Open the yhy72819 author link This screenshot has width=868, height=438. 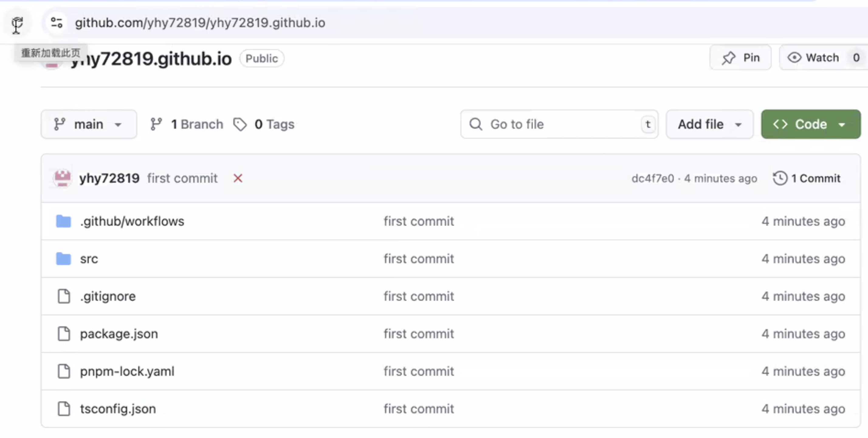(x=109, y=178)
